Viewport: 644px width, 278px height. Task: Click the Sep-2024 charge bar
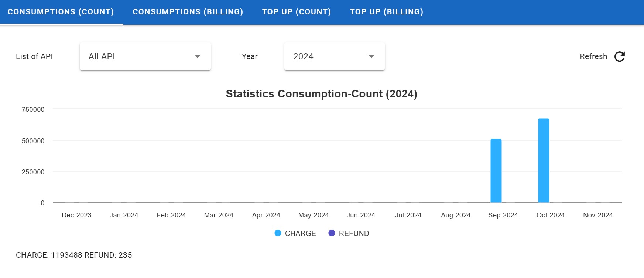click(496, 171)
